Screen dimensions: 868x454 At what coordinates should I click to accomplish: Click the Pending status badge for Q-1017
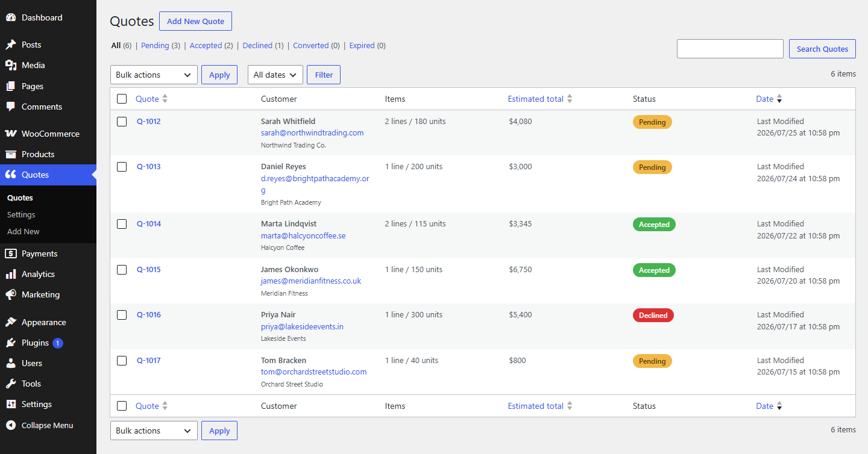coord(652,361)
